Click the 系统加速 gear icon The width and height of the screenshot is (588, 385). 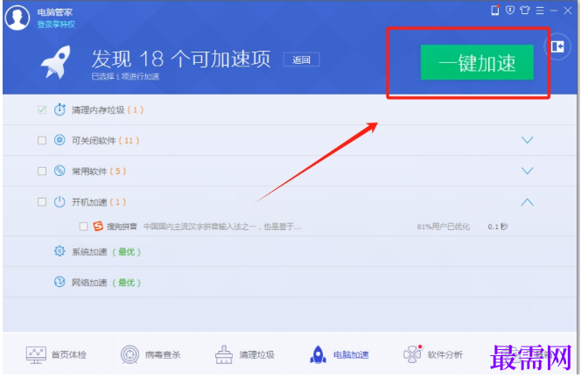tap(59, 251)
